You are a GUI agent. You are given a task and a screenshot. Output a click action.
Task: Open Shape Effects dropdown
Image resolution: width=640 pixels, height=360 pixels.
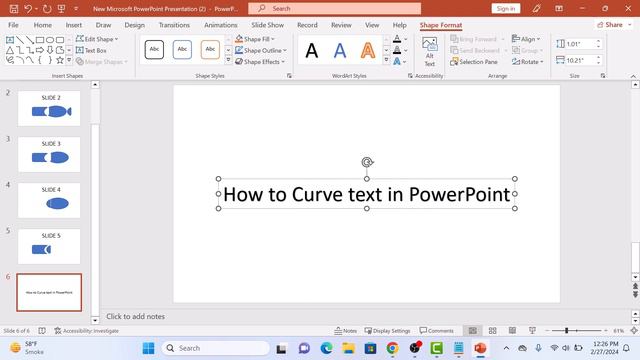(x=260, y=62)
